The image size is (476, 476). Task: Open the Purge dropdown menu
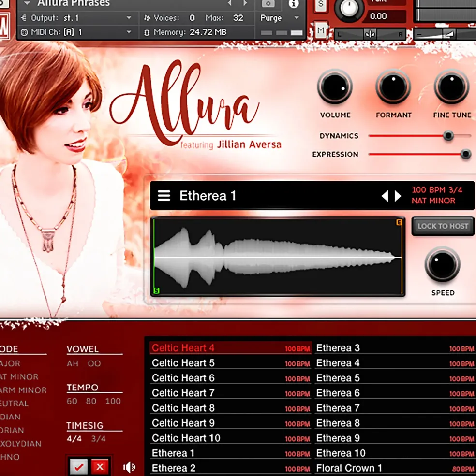pos(279,18)
